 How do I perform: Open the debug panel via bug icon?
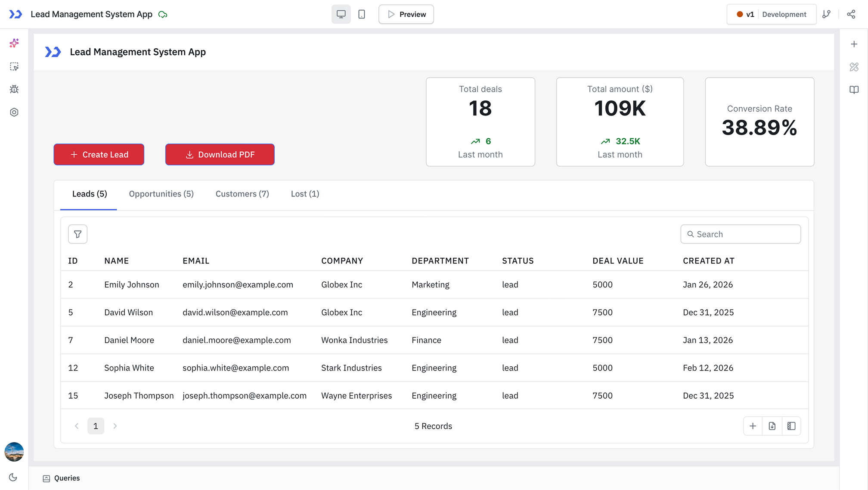[14, 89]
